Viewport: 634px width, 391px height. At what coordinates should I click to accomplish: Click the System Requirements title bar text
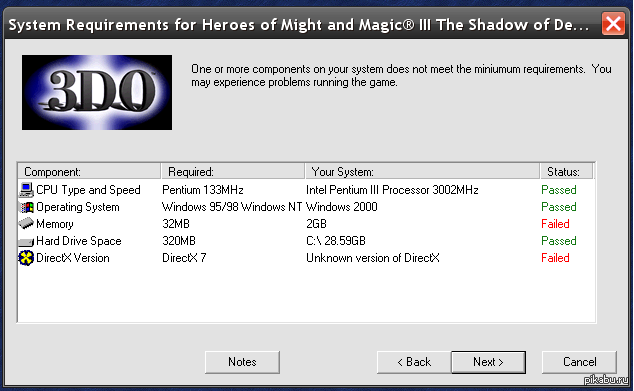coord(299,25)
